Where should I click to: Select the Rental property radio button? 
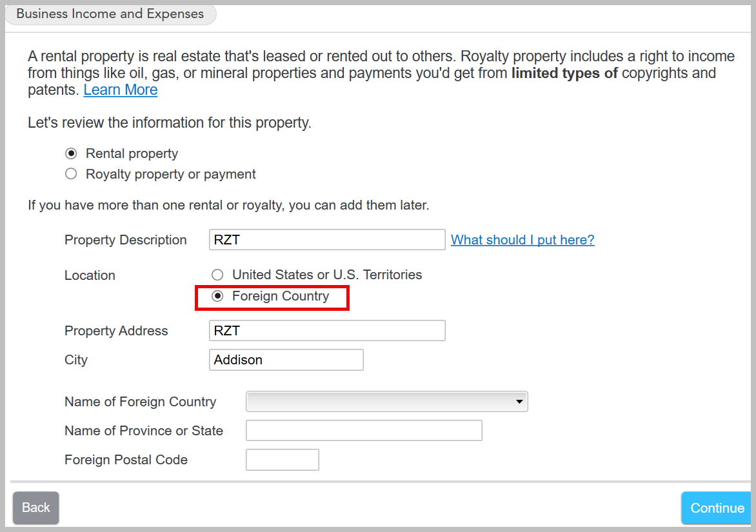(x=72, y=154)
